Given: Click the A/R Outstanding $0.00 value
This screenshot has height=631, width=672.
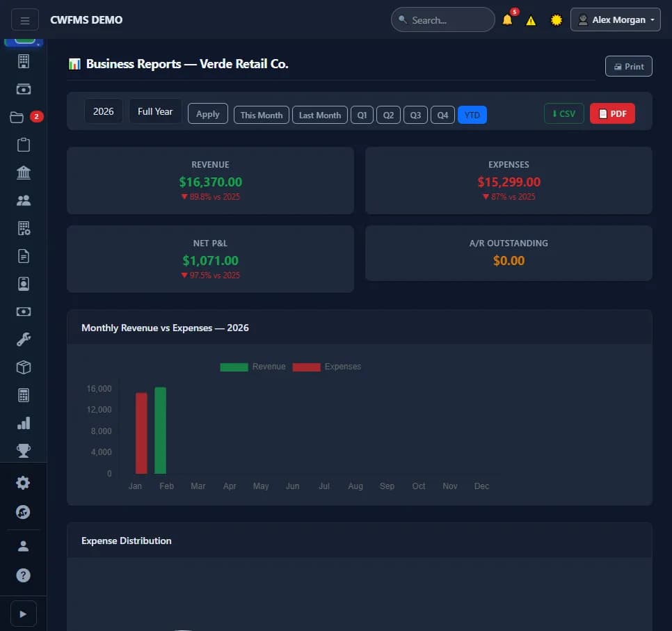Looking at the screenshot, I should [509, 261].
